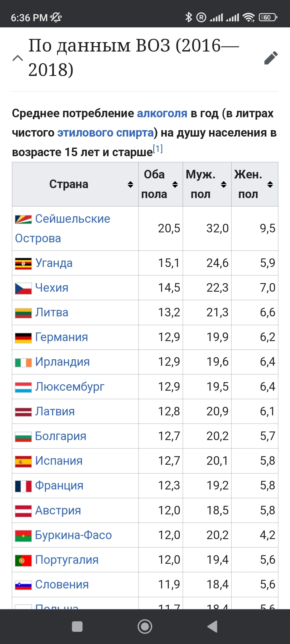This screenshot has height=644, width=290.
Task: Sort table by country column
Action: (130, 184)
